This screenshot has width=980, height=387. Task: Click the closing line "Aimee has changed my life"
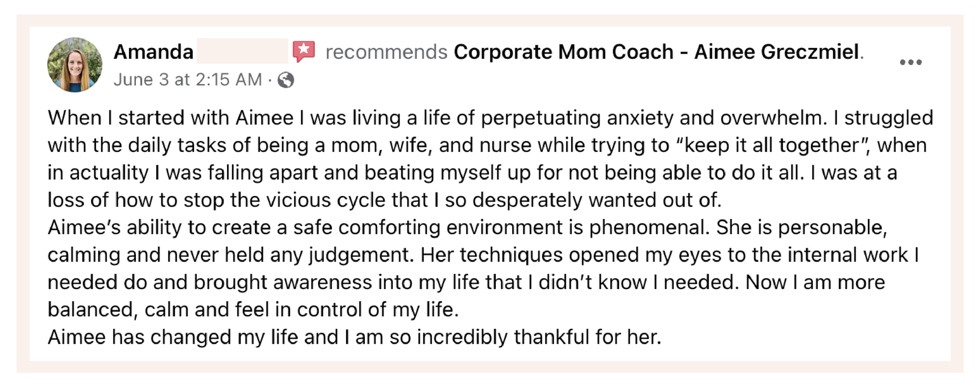tap(354, 337)
